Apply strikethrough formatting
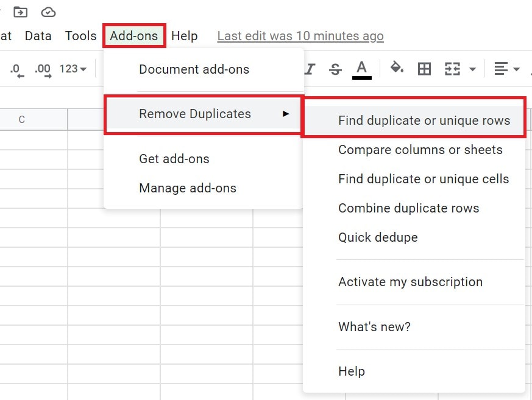532x400 pixels. coord(335,69)
